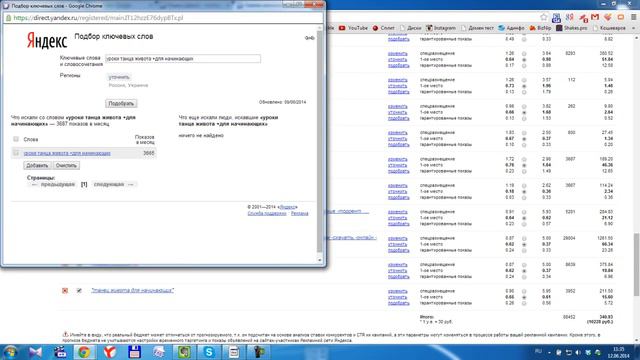The width and height of the screenshot is (640, 360).
Task: Select гарантированные показы radio in 'танец живота для начинающих' row
Action: (x=524, y=303)
